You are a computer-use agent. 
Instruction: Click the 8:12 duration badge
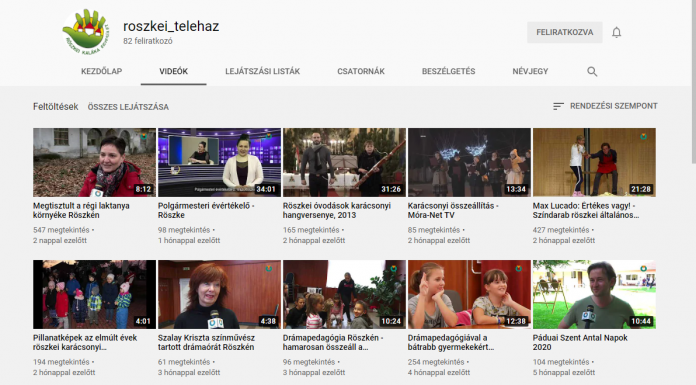pos(143,190)
